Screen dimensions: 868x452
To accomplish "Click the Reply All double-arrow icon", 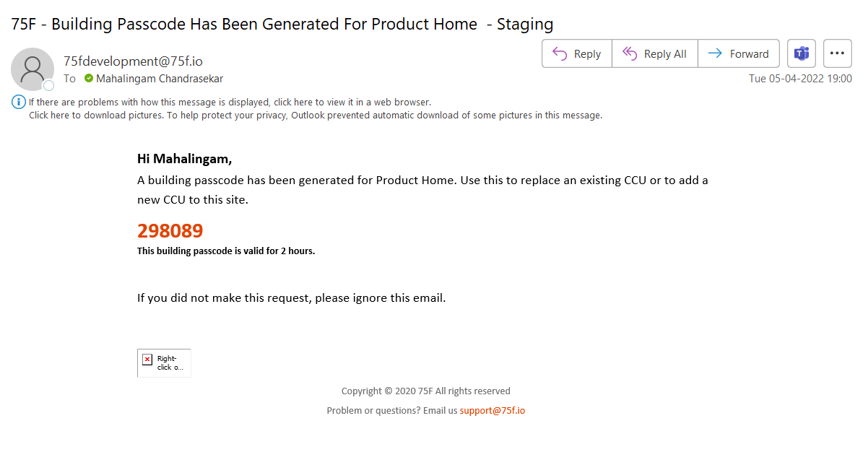I will [x=630, y=53].
